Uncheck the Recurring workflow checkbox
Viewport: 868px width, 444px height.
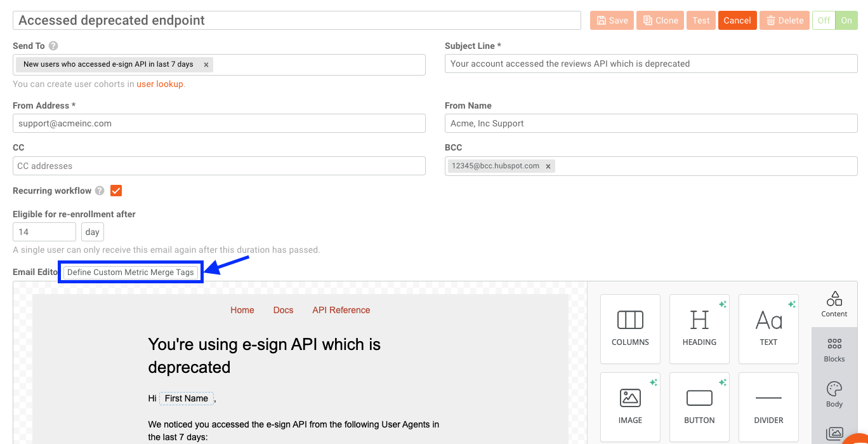point(116,191)
